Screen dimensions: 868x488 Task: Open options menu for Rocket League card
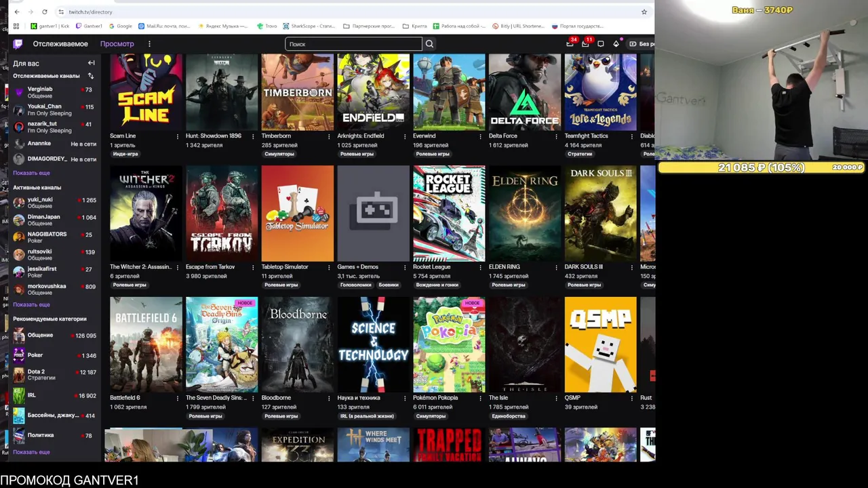click(x=481, y=267)
